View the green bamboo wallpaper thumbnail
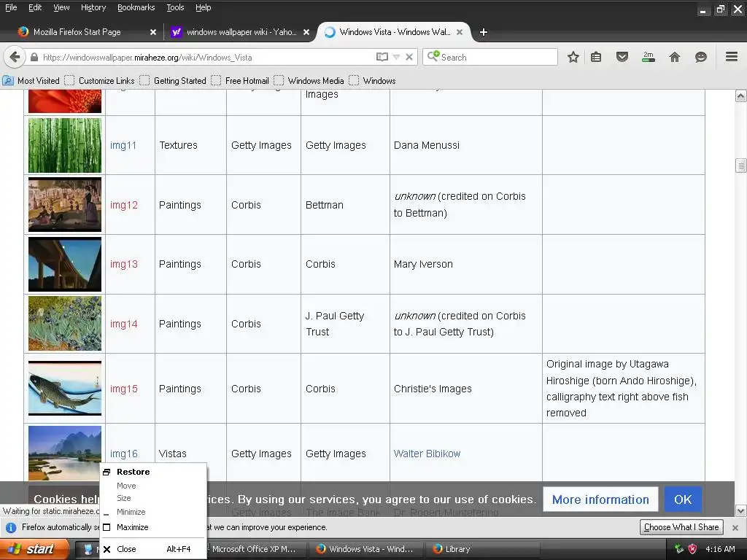The width and height of the screenshot is (747, 560). [x=65, y=145]
